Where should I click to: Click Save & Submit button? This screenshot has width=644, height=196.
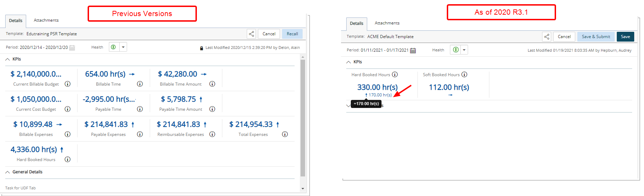click(596, 37)
